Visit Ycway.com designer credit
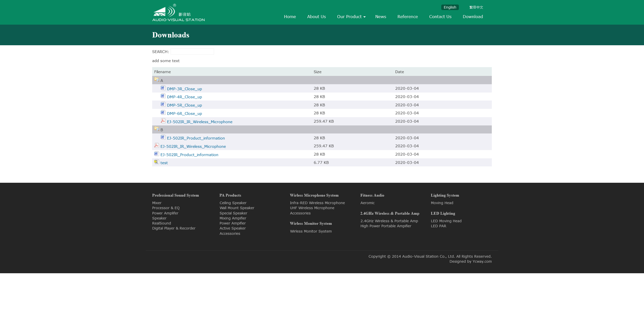The image size is (644, 320). coord(482,261)
